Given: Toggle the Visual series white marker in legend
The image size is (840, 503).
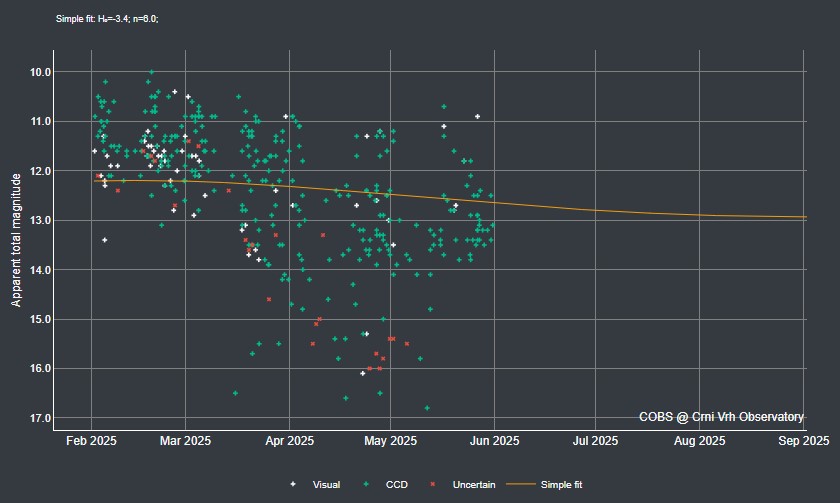Looking at the screenshot, I should pyautogui.click(x=293, y=484).
